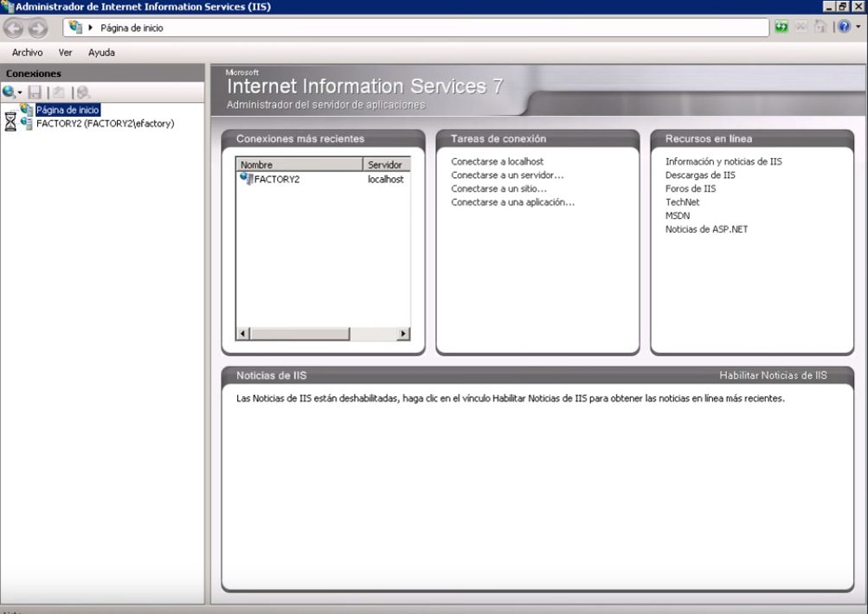This screenshot has height=614, width=868.
Task: Expand the address bar breadcrumb arrow
Action: pyautogui.click(x=91, y=28)
